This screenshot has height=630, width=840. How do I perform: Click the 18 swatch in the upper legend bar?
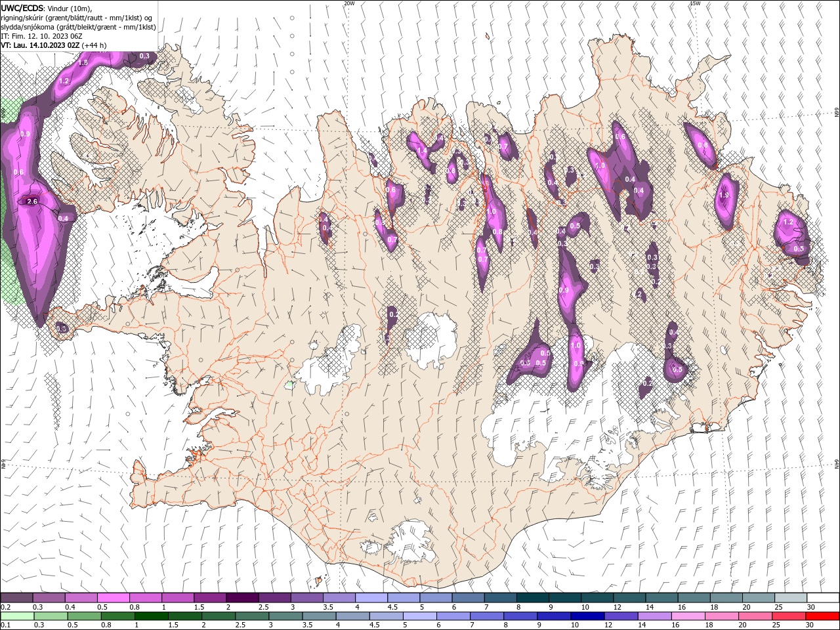click(726, 598)
